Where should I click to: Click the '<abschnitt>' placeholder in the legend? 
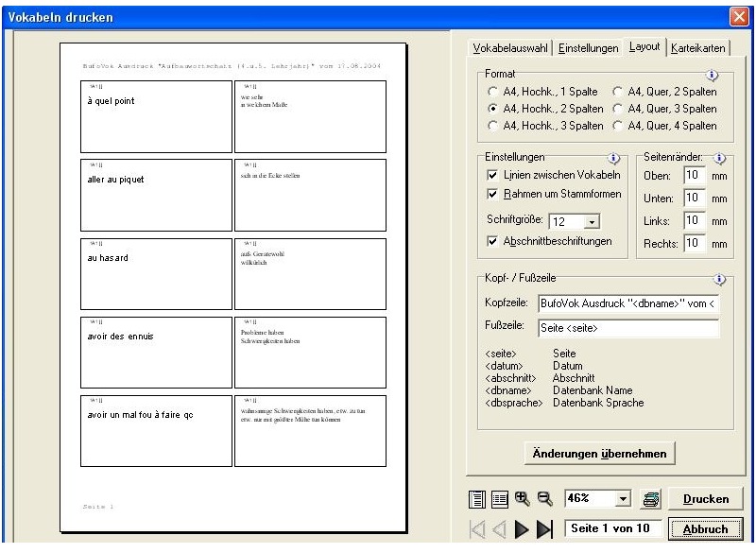pyautogui.click(x=510, y=378)
